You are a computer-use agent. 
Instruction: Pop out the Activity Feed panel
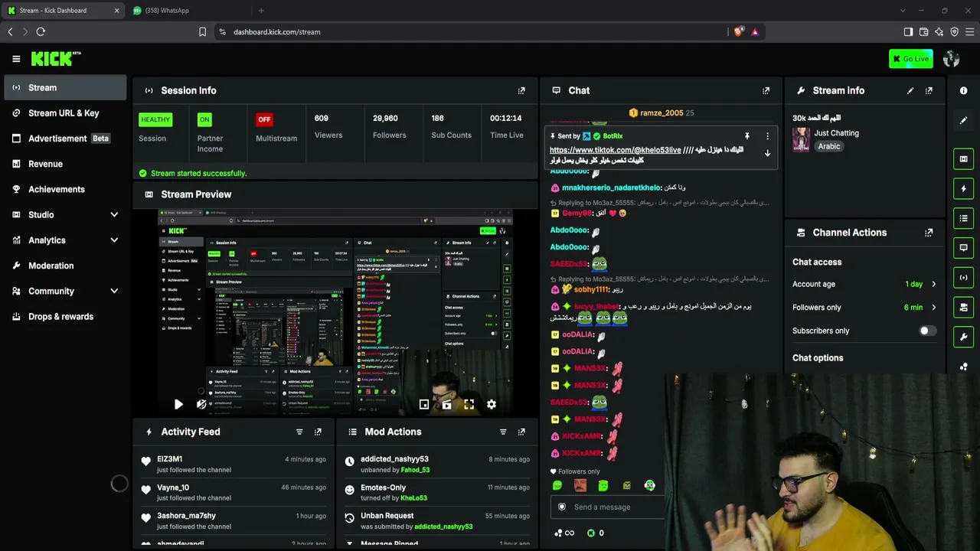click(x=318, y=432)
